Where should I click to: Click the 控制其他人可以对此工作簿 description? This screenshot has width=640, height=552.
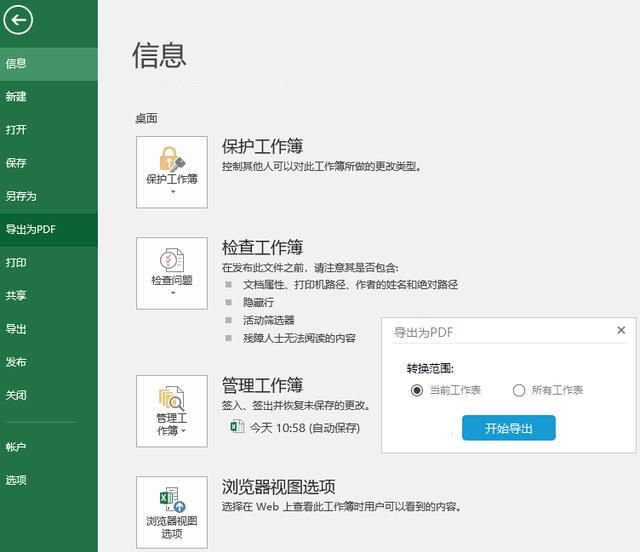(x=322, y=167)
